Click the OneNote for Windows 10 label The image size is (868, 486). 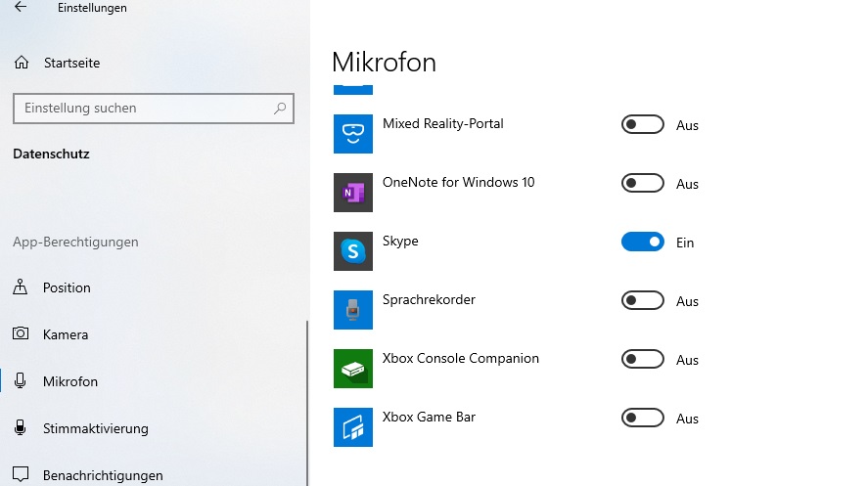tap(458, 183)
